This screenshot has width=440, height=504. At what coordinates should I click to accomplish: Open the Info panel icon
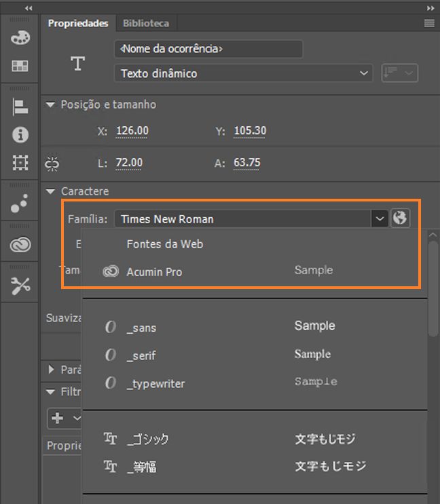pyautogui.click(x=20, y=135)
